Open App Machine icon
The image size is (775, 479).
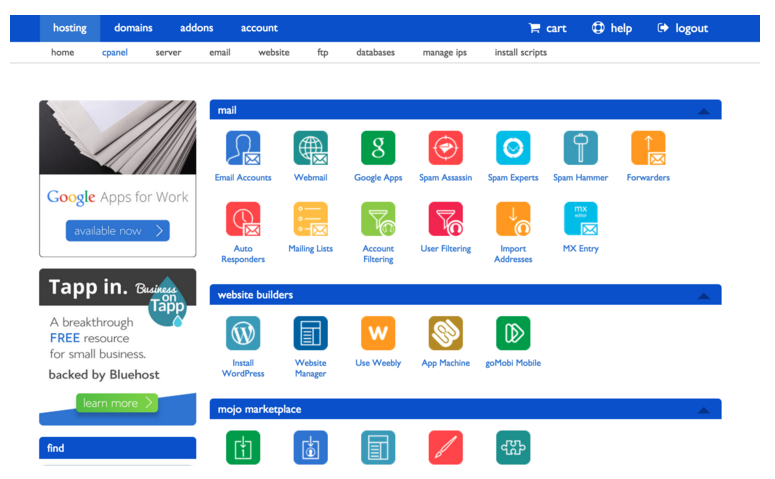445,333
